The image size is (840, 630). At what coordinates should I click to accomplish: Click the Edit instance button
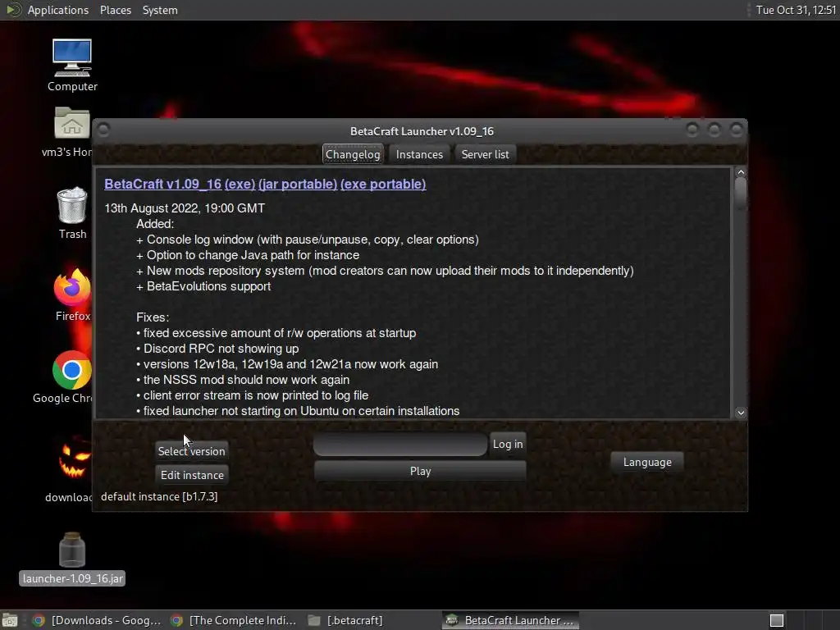[192, 475]
